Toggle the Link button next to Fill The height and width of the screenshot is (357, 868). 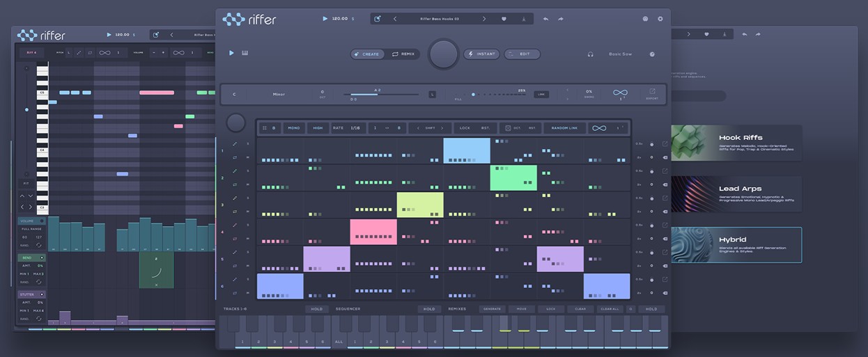click(541, 94)
